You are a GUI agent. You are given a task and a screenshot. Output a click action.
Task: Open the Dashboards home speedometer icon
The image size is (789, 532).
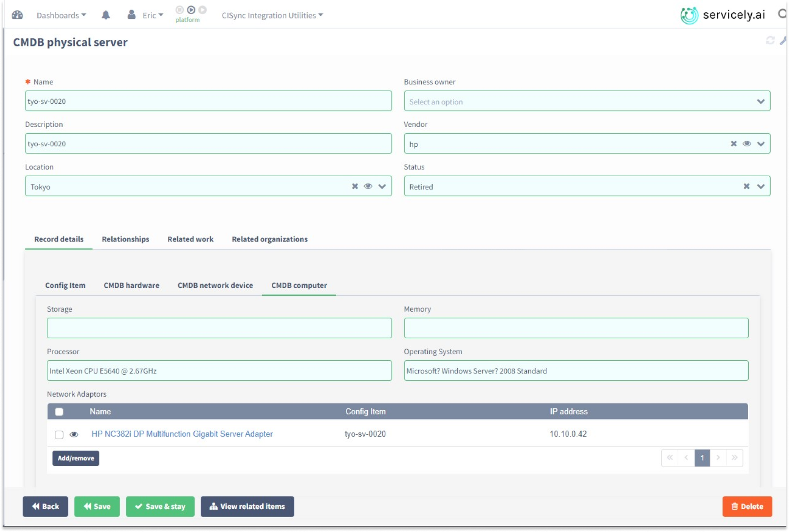[18, 14]
